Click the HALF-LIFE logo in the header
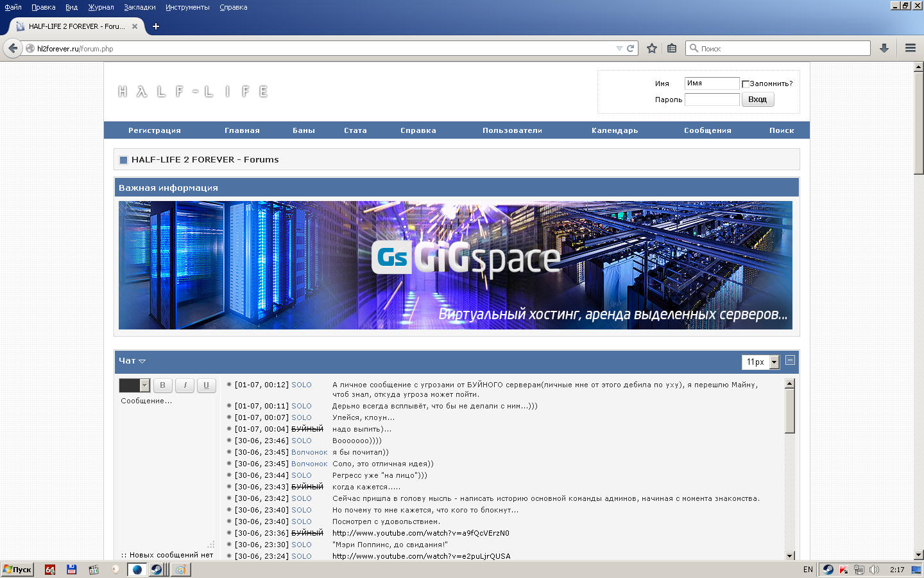Viewport: 924px width, 578px height. point(193,91)
